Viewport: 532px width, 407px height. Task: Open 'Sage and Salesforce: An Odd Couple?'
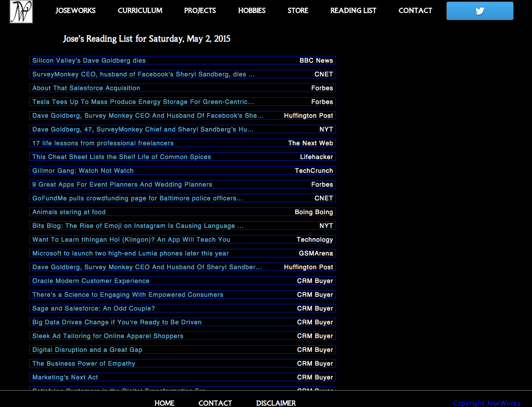(93, 309)
